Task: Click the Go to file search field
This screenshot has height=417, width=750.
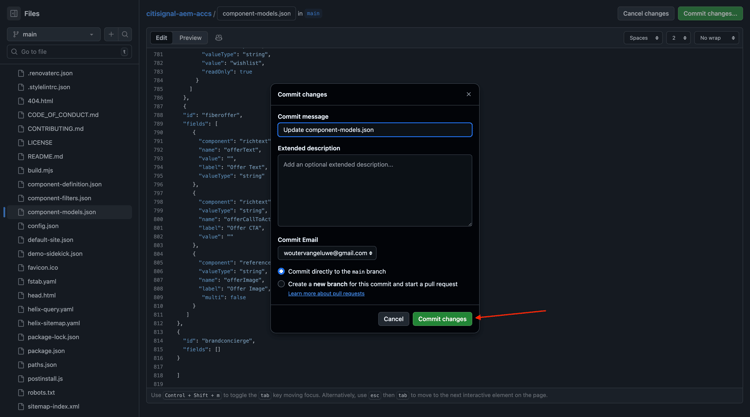Action: point(69,52)
